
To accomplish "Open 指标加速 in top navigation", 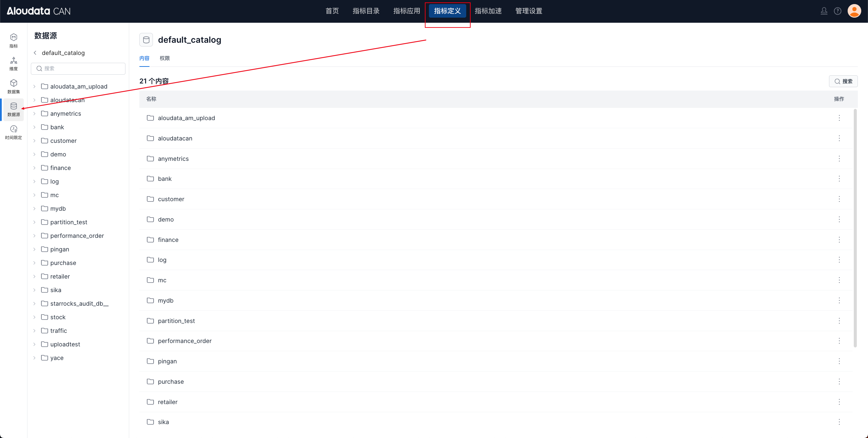I will 488,11.
